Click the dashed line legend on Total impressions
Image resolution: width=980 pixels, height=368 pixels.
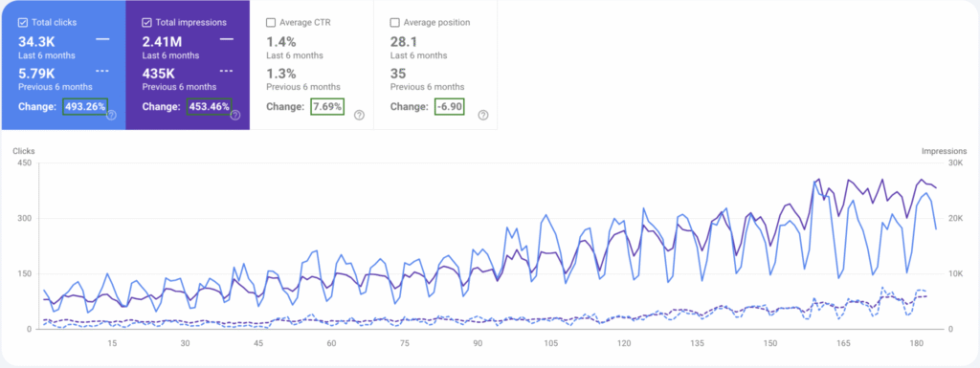[x=227, y=70]
